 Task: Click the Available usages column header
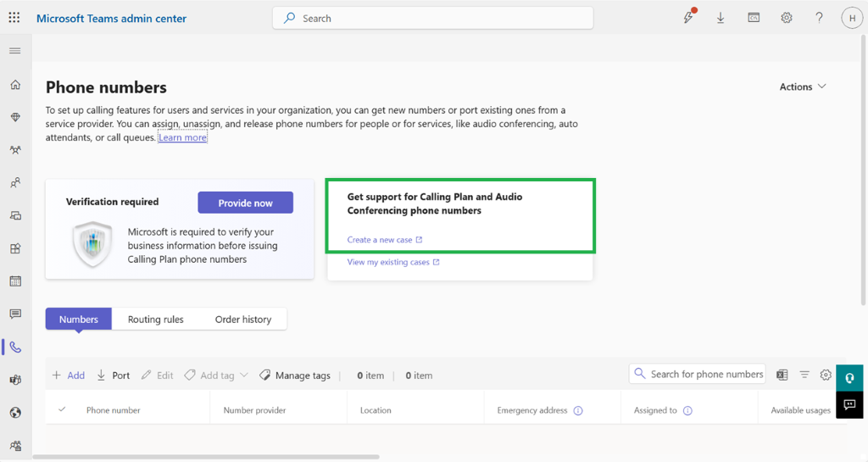pos(800,410)
